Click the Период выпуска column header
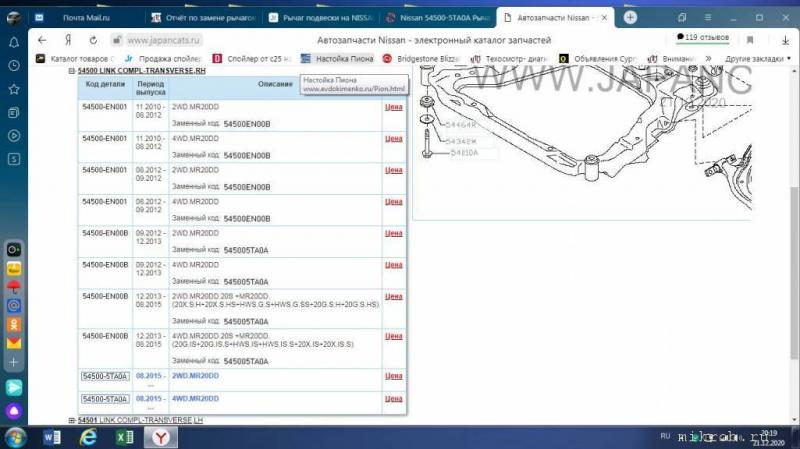The image size is (800, 449). click(151, 88)
